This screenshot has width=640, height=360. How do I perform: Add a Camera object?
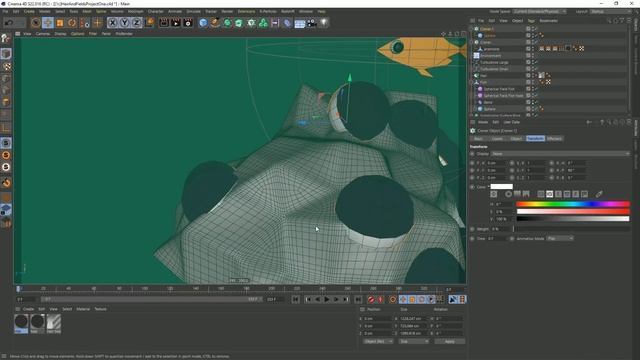pyautogui.click(x=312, y=23)
